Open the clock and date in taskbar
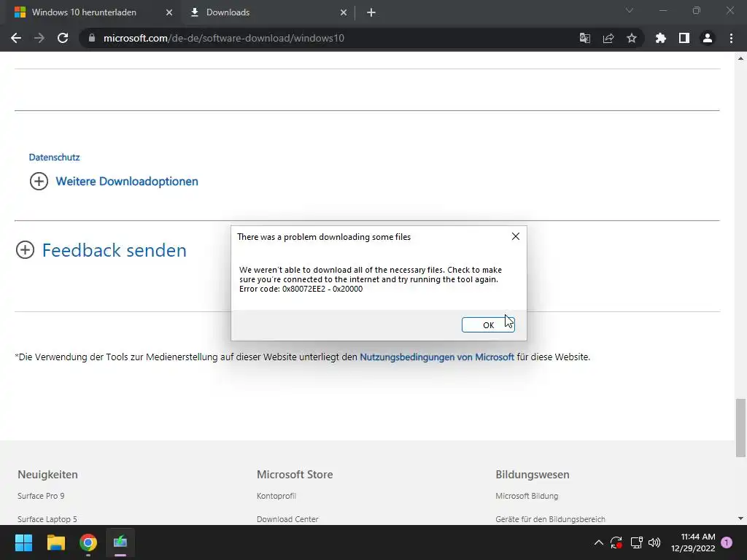 (x=693, y=542)
